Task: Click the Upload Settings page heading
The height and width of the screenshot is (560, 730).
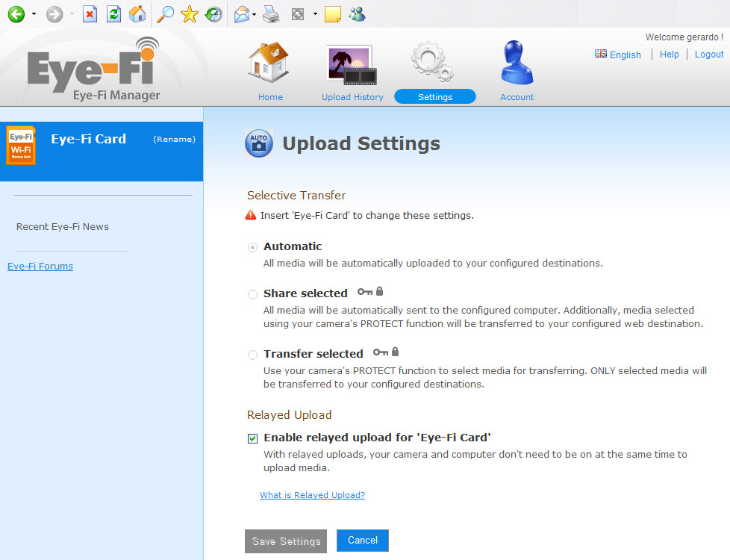Action: pyautogui.click(x=361, y=143)
